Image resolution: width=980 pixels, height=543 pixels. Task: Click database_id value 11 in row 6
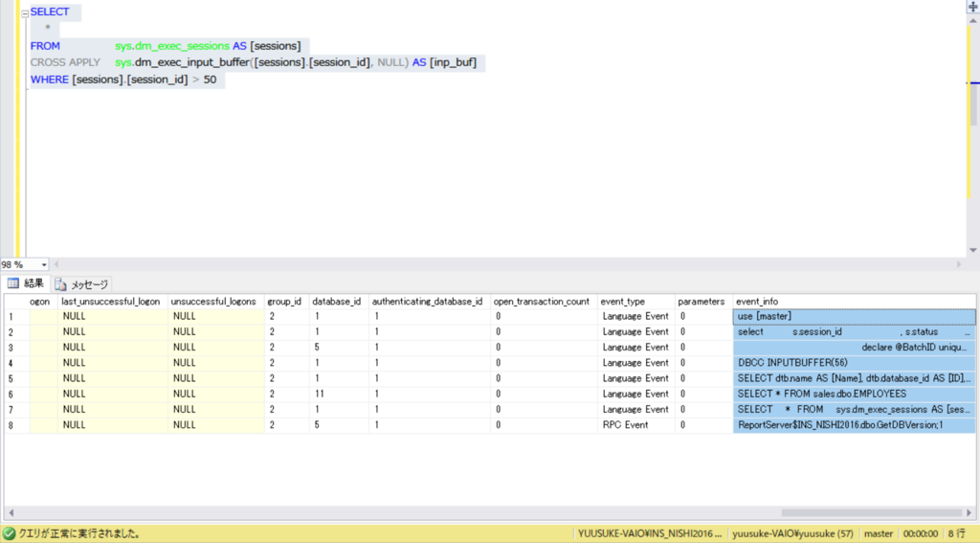pos(339,395)
